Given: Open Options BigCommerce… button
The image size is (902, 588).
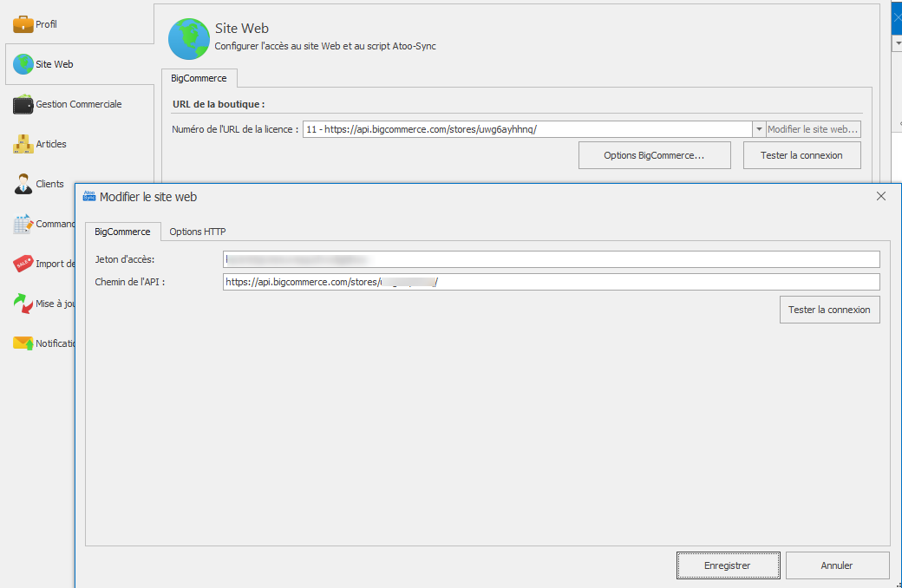Looking at the screenshot, I should (654, 155).
